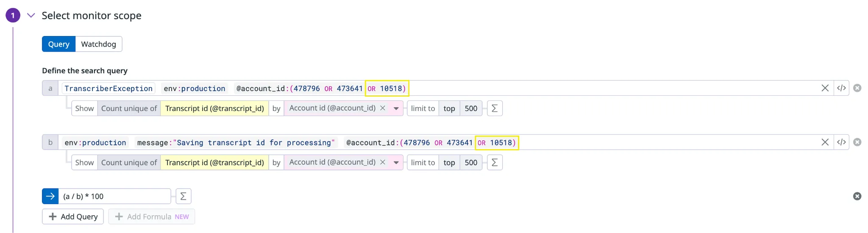Screen dimensions: 868x233
Task: Expand group-by dropdown in query b
Action: (396, 163)
